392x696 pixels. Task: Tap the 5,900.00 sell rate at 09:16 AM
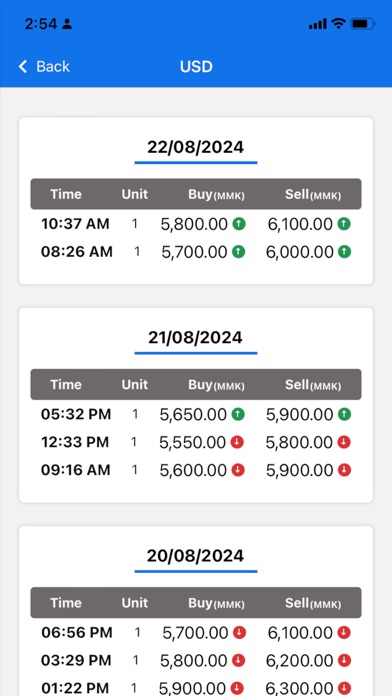pyautogui.click(x=300, y=471)
